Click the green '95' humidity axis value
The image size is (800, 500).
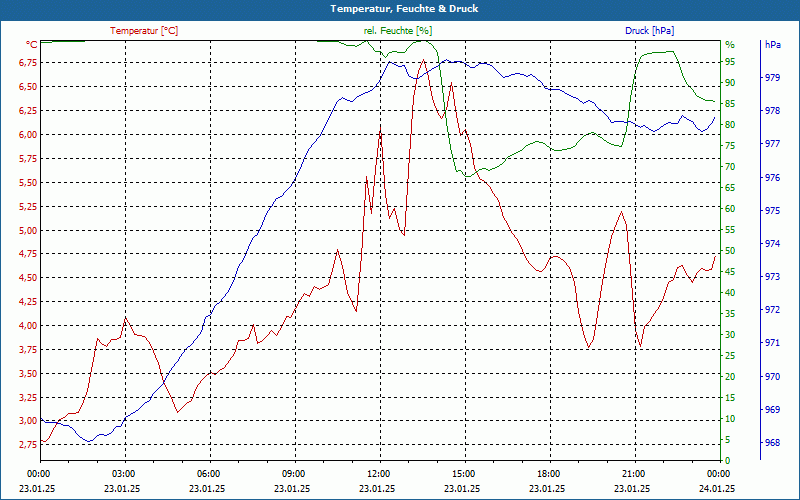[x=730, y=62]
